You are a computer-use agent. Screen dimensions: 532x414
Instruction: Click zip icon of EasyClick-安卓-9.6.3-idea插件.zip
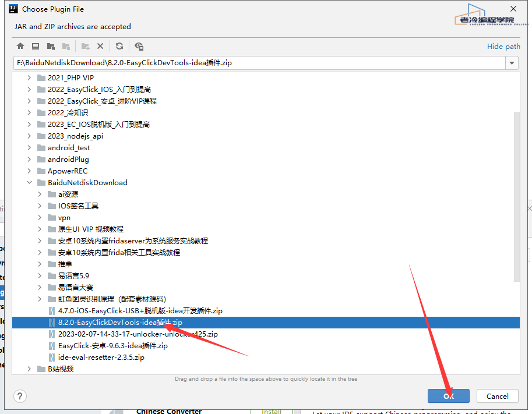(x=52, y=346)
